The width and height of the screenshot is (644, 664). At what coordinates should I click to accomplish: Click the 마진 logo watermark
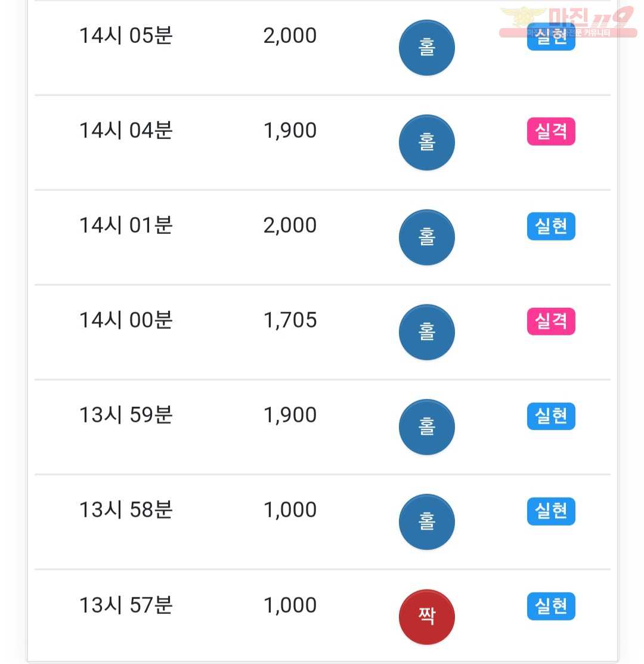point(568,21)
